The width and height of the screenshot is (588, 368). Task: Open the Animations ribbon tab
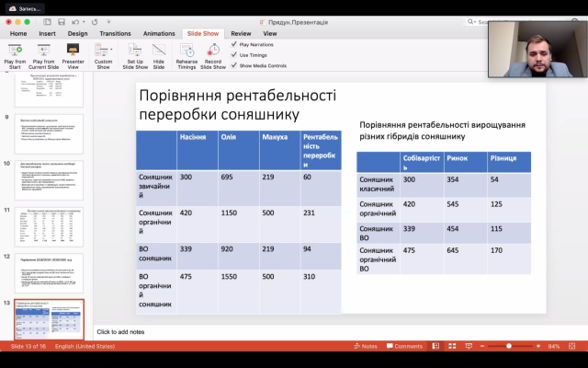coord(157,32)
